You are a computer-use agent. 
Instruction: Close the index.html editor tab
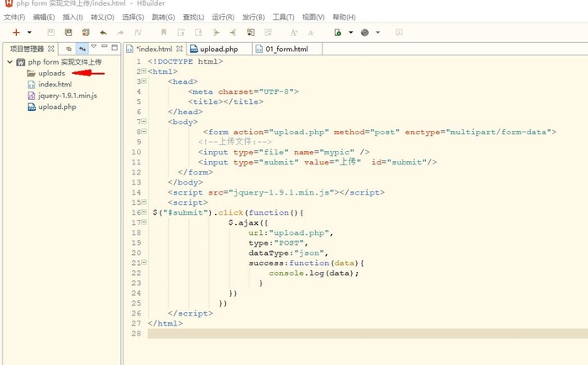[179, 49]
